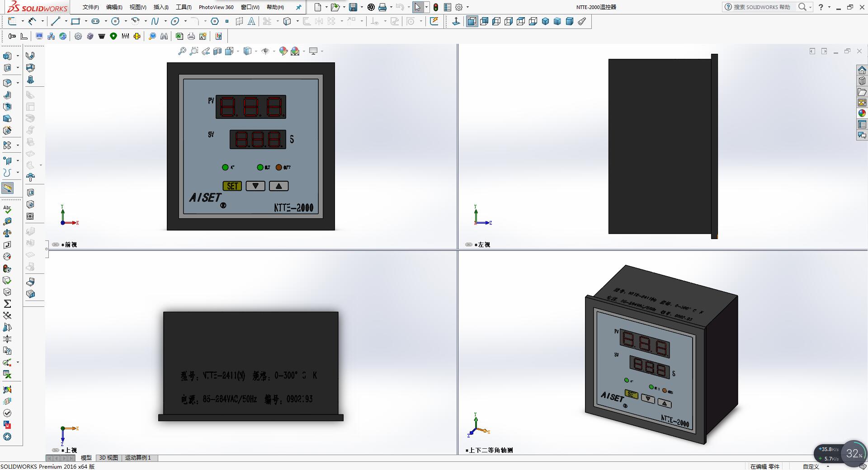Screen dimensions: 868x470
Task: Open the Search magnifier tool icon
Action: [152, 36]
